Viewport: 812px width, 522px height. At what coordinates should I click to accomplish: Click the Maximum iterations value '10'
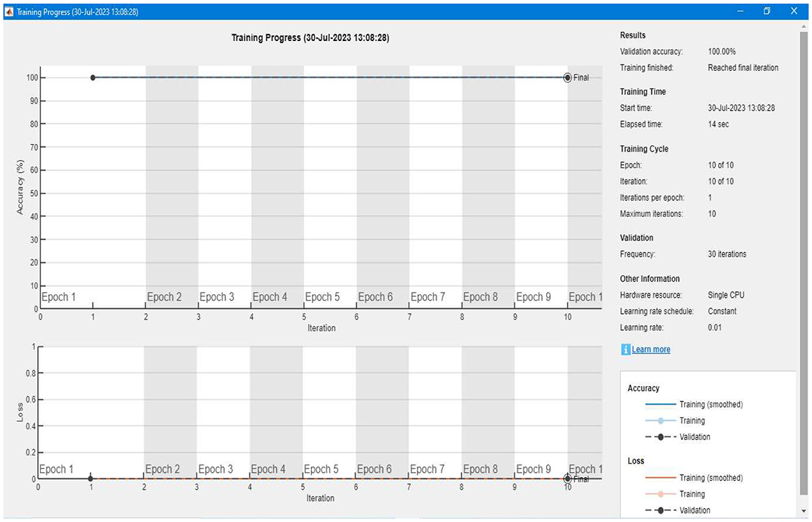[x=711, y=214]
